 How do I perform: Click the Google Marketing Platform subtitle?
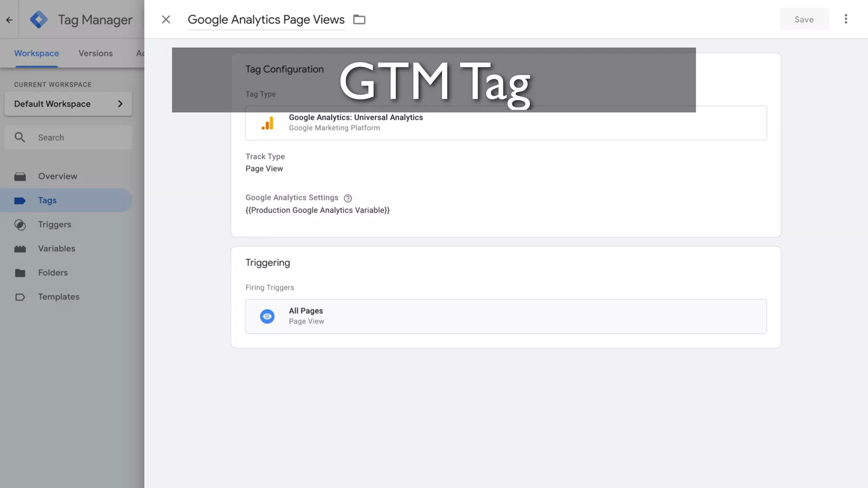[x=334, y=128]
